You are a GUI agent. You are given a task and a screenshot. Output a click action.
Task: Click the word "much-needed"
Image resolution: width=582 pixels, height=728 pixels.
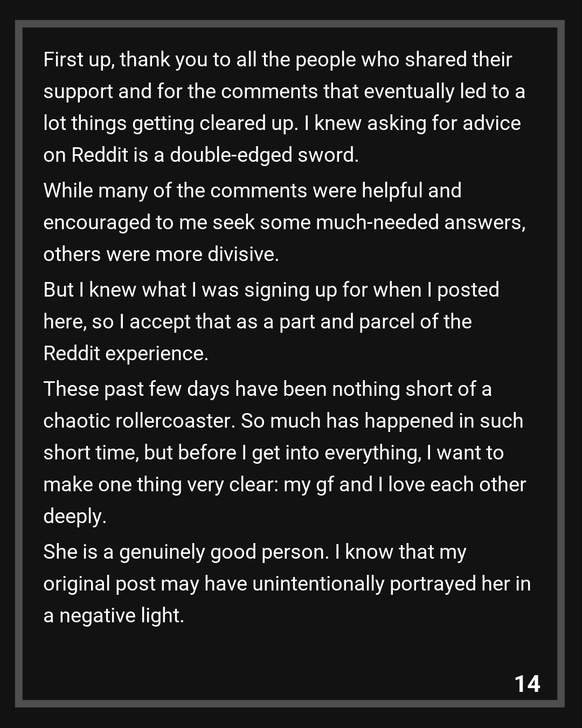[377, 223]
